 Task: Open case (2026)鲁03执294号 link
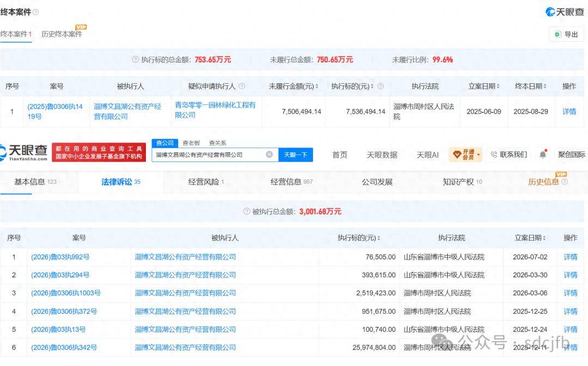click(60, 275)
